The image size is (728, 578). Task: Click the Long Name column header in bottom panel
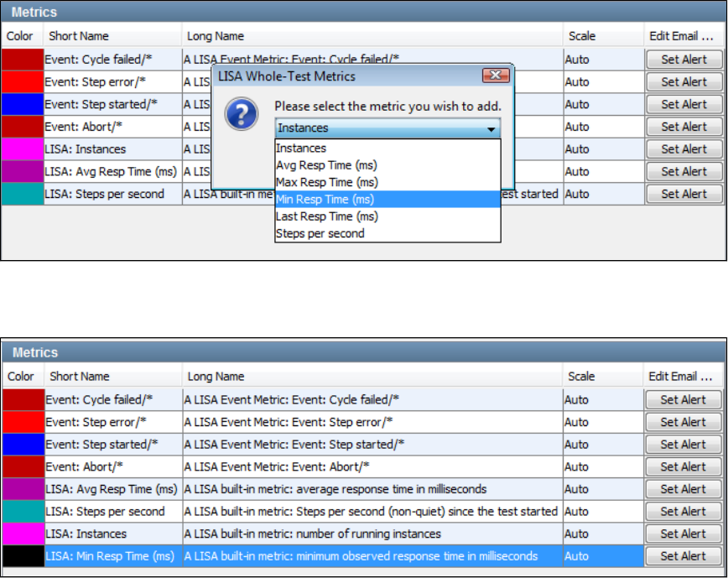[x=372, y=377]
